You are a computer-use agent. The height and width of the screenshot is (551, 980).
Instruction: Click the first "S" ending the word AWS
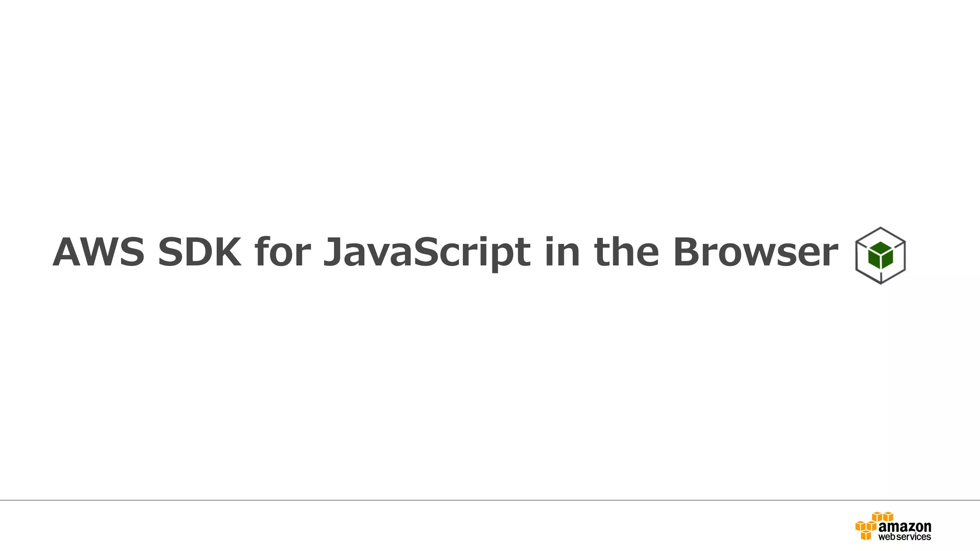tap(130, 252)
